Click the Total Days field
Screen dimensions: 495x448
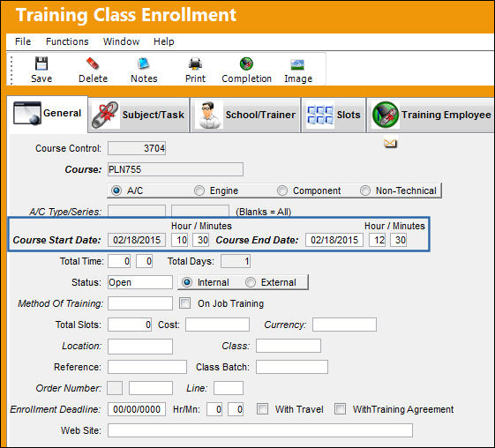pyautogui.click(x=236, y=261)
